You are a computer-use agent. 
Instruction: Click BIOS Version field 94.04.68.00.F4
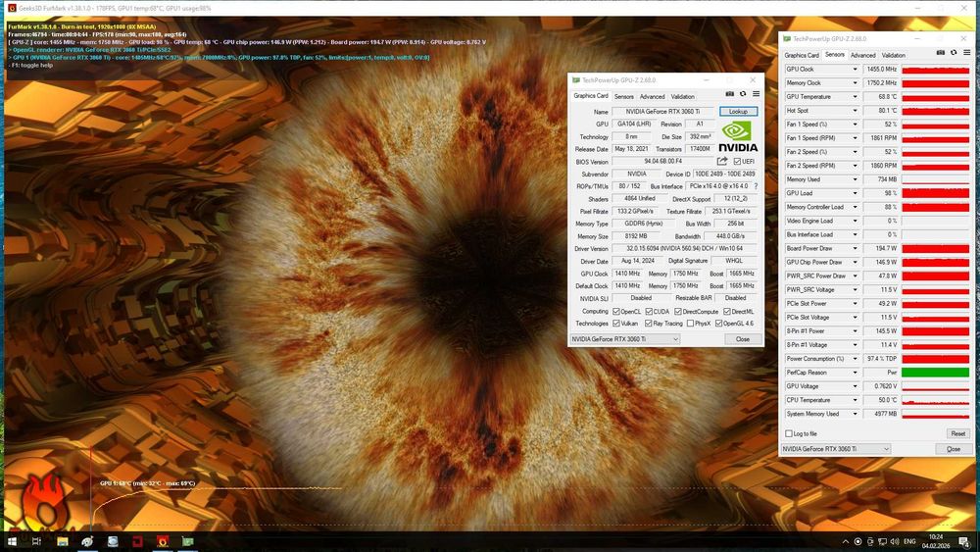tap(662, 162)
